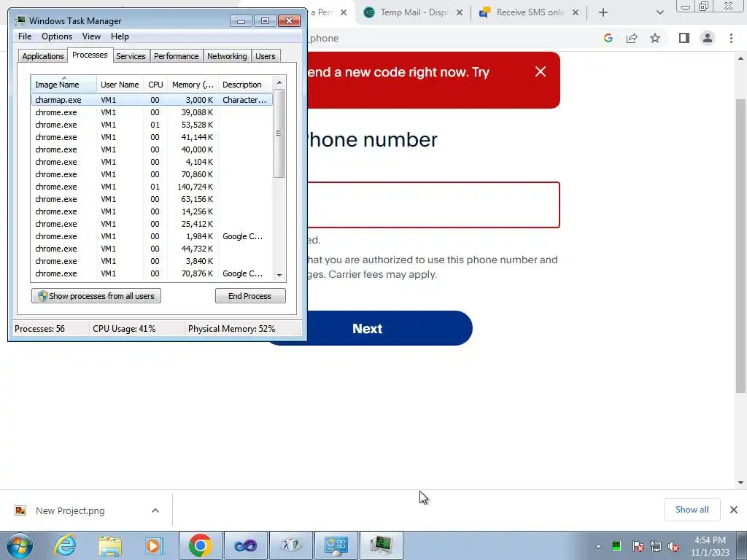Expand Chrome tab search chevron
Screen dimensions: 747x560
pos(659,12)
